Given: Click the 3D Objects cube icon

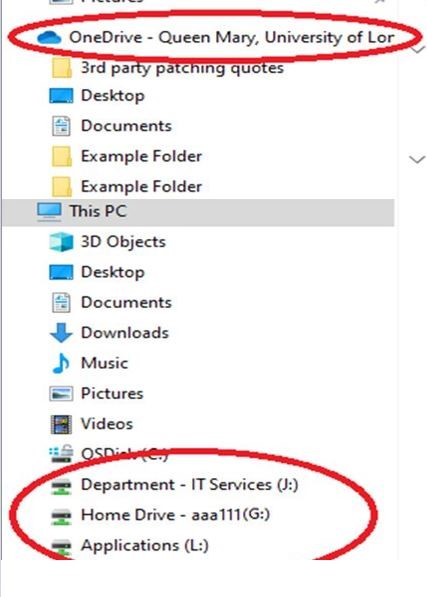Looking at the screenshot, I should pos(61,242).
